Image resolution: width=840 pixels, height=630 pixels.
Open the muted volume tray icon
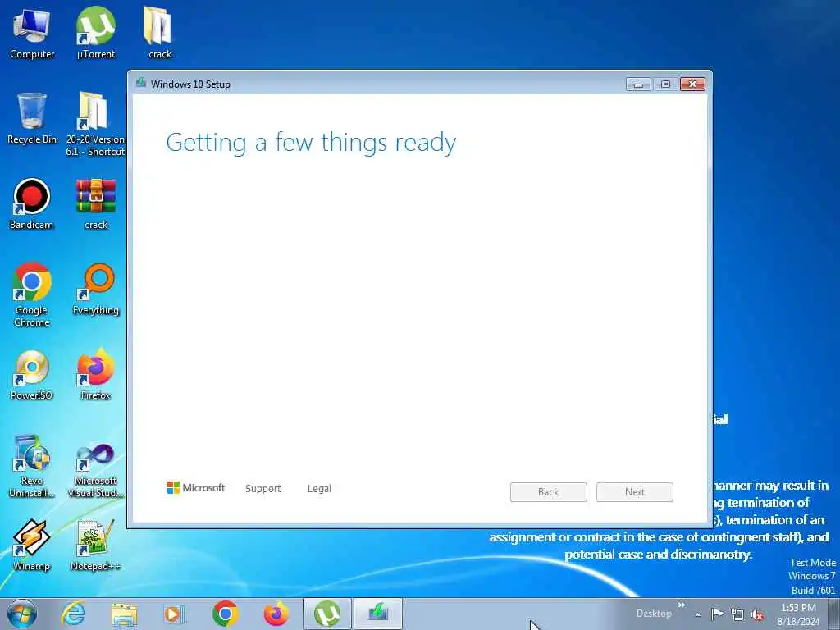click(x=757, y=614)
